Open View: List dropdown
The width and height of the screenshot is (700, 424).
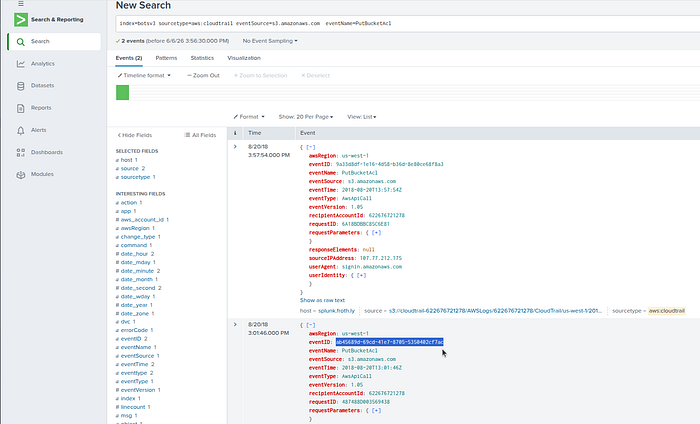coord(362,117)
